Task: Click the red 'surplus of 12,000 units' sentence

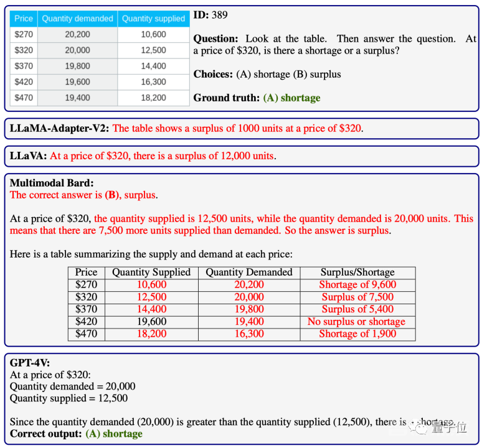Action: [x=163, y=156]
